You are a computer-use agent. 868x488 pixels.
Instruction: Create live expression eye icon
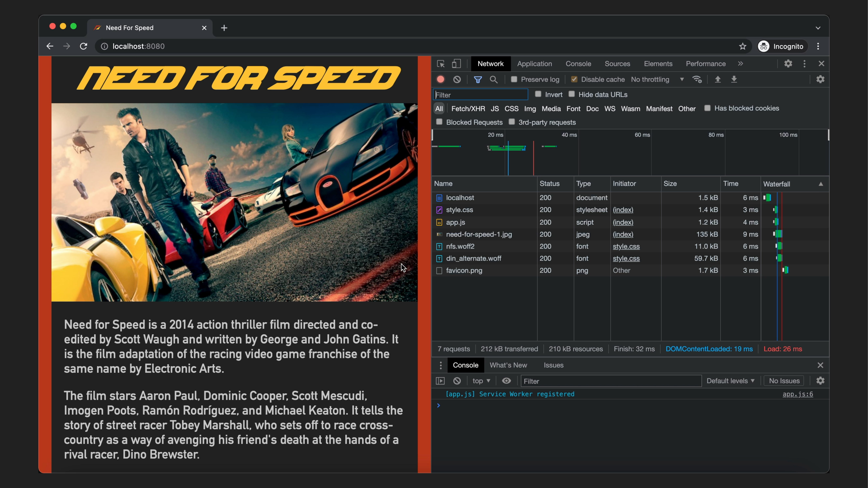[x=506, y=381]
